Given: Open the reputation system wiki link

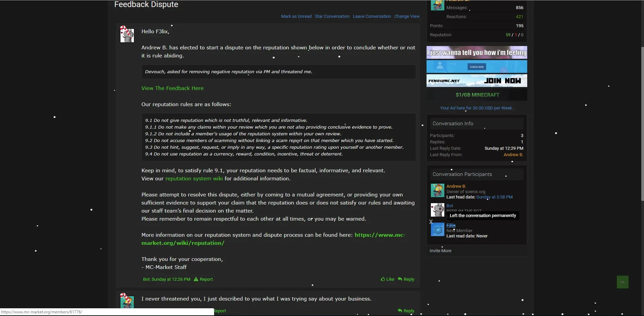Looking at the screenshot, I should (194, 179).
